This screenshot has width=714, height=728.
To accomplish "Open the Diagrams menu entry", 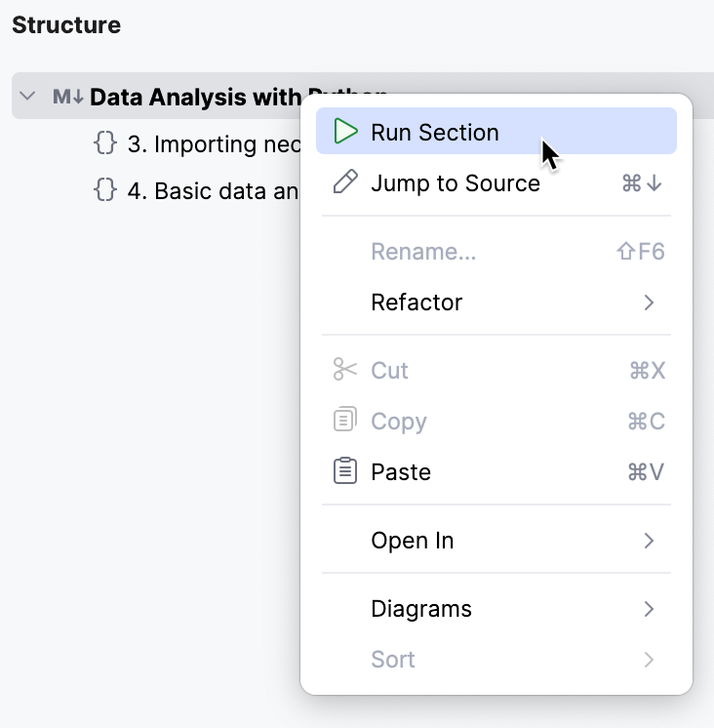I will 421,609.
